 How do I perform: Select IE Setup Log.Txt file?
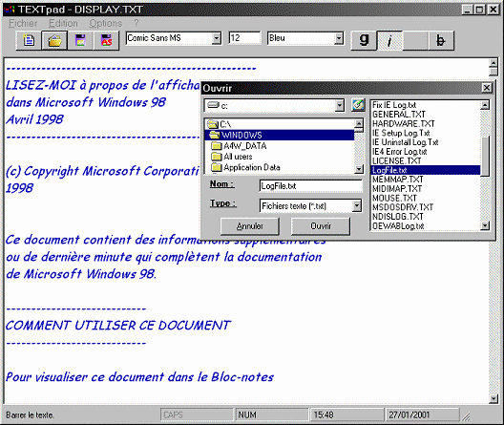pos(426,133)
